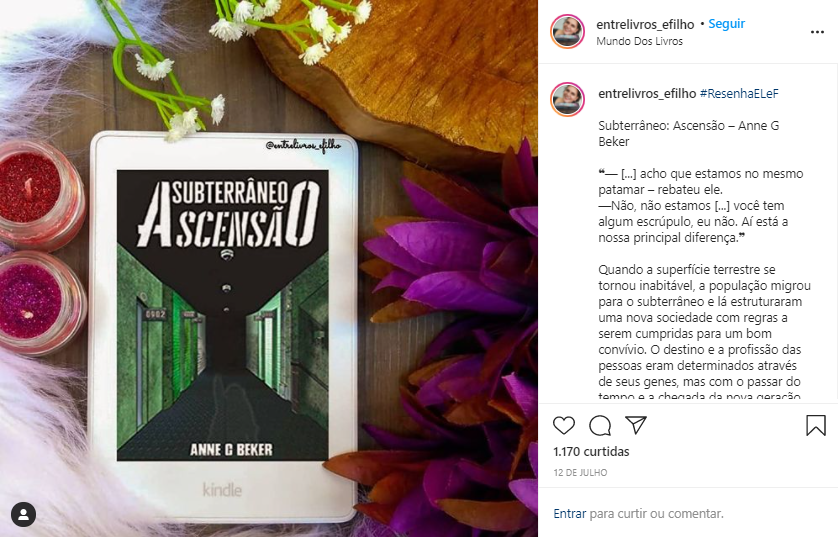Screen dimensions: 838x537
Task: Open entrelivros_efilho username in the header
Action: (645, 24)
